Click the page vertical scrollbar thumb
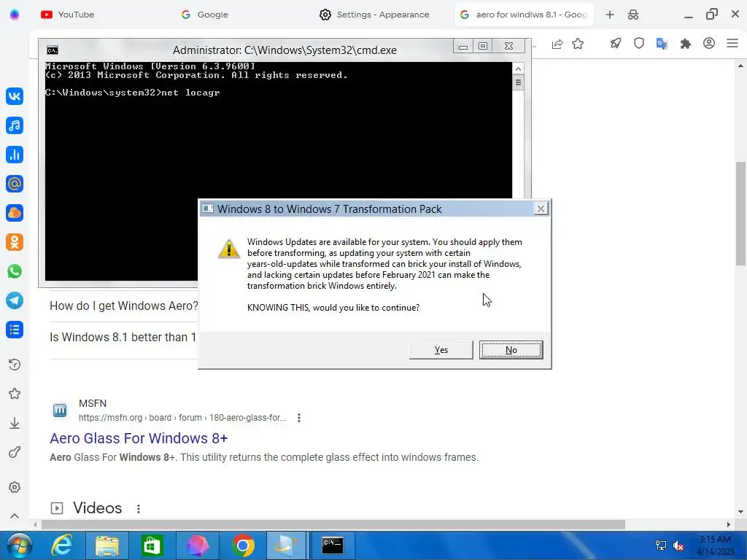This screenshot has height=560, width=747. point(740,214)
